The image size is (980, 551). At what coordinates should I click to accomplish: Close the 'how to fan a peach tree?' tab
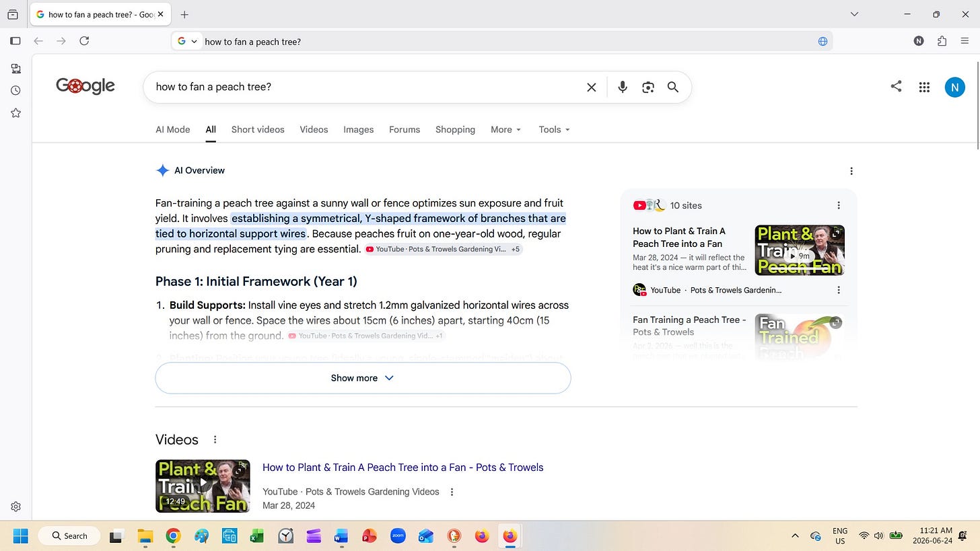[160, 14]
